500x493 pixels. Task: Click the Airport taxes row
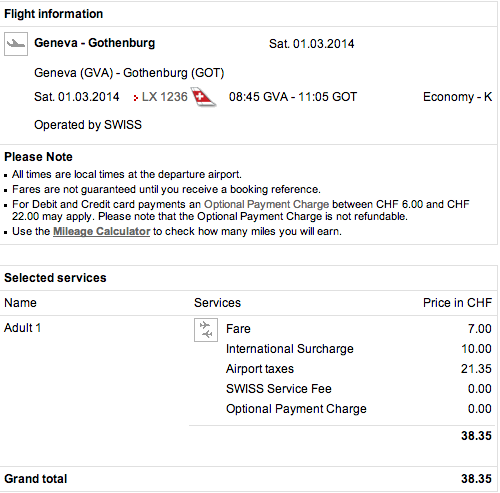[359, 369]
